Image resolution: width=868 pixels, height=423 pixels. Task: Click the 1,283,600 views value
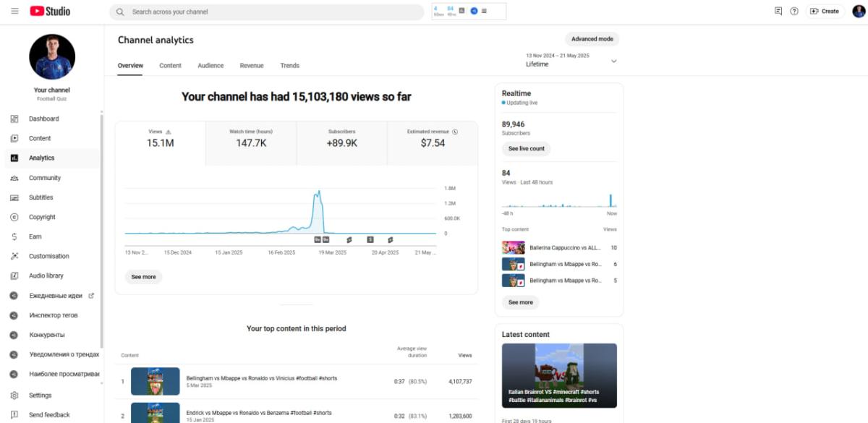[x=460, y=416]
